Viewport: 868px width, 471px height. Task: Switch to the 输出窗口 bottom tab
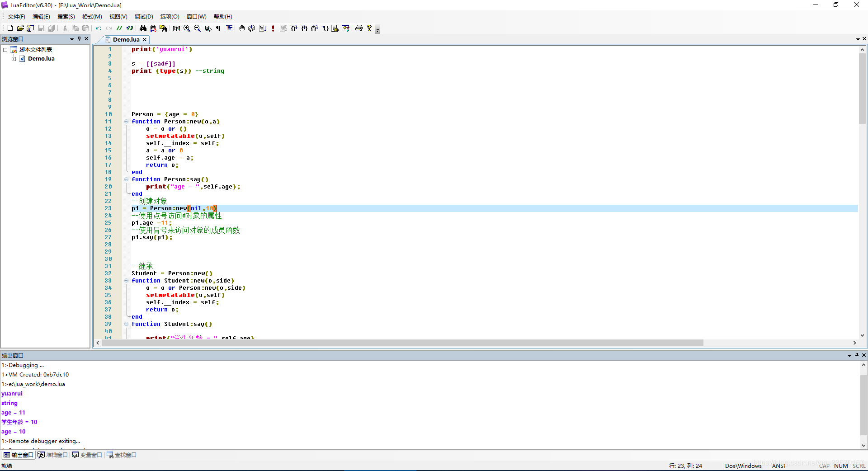coord(19,455)
